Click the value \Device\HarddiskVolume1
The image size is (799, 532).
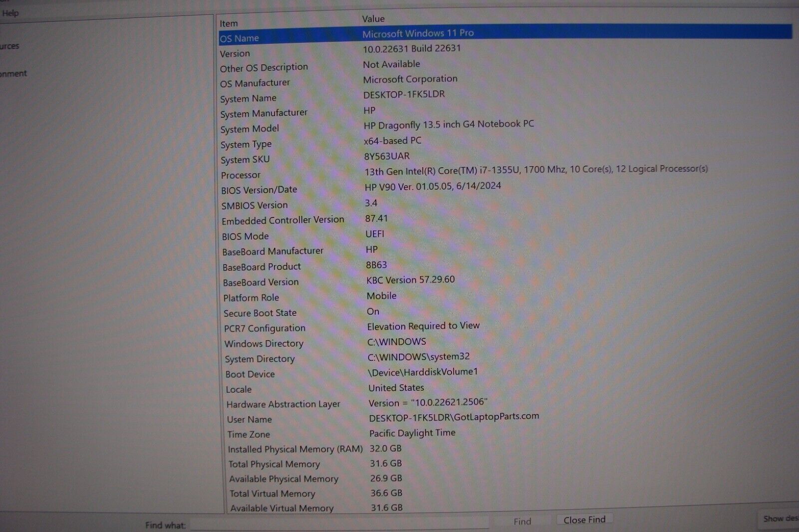click(x=422, y=372)
